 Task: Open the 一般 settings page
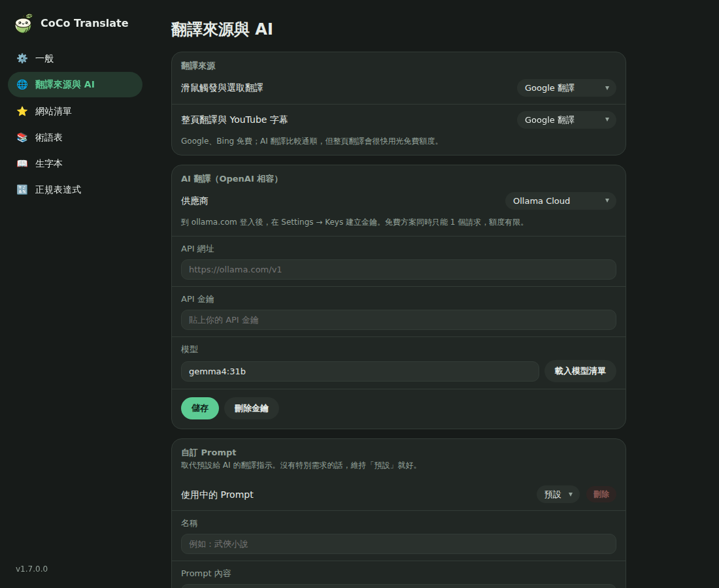coord(75,58)
